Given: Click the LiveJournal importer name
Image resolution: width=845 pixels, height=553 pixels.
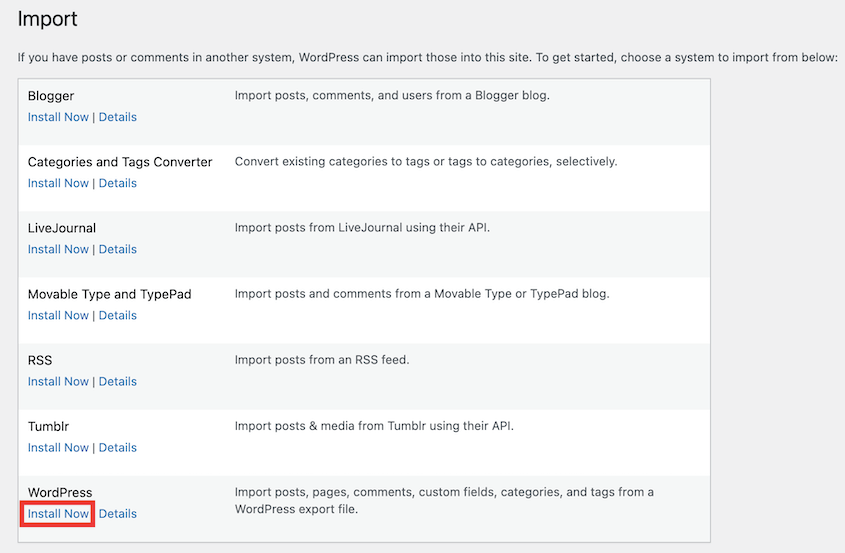Looking at the screenshot, I should coord(62,228).
